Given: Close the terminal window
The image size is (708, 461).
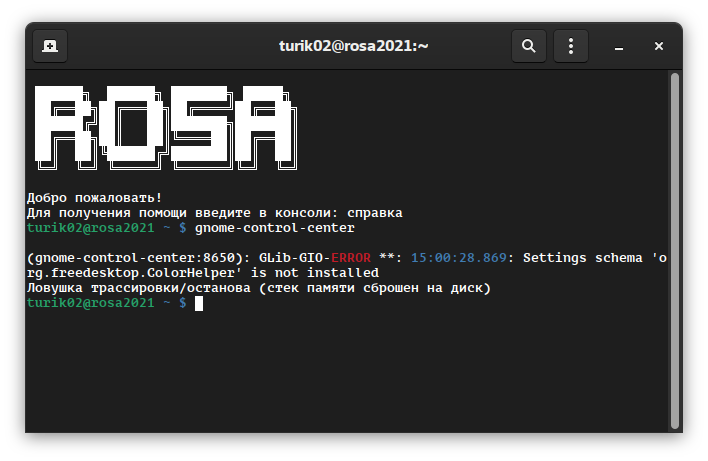Looking at the screenshot, I should click(659, 46).
